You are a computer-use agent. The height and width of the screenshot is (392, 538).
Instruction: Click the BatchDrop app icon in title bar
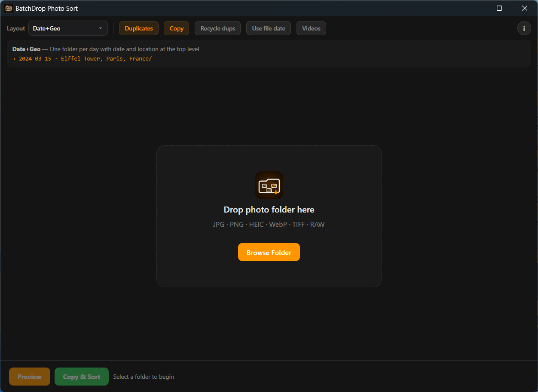(x=8, y=8)
